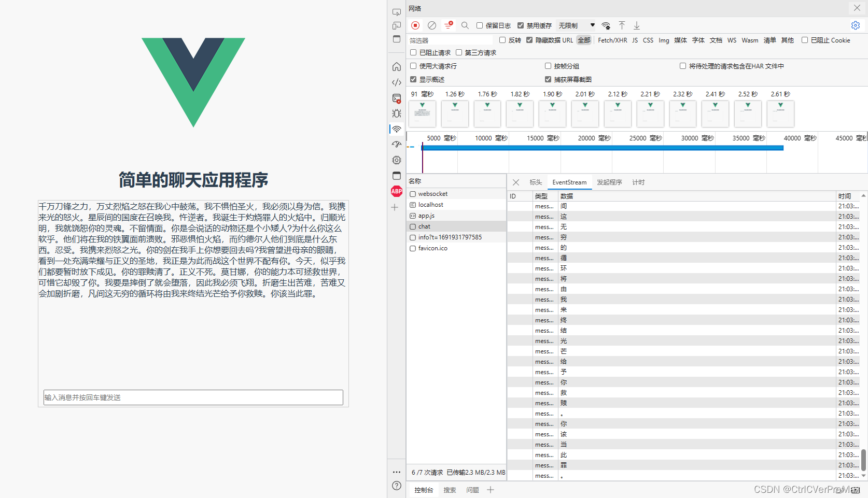This screenshot has height=498, width=868.
Task: Open the screenshot thumbnail at 2.61 秒
Action: coord(780,113)
